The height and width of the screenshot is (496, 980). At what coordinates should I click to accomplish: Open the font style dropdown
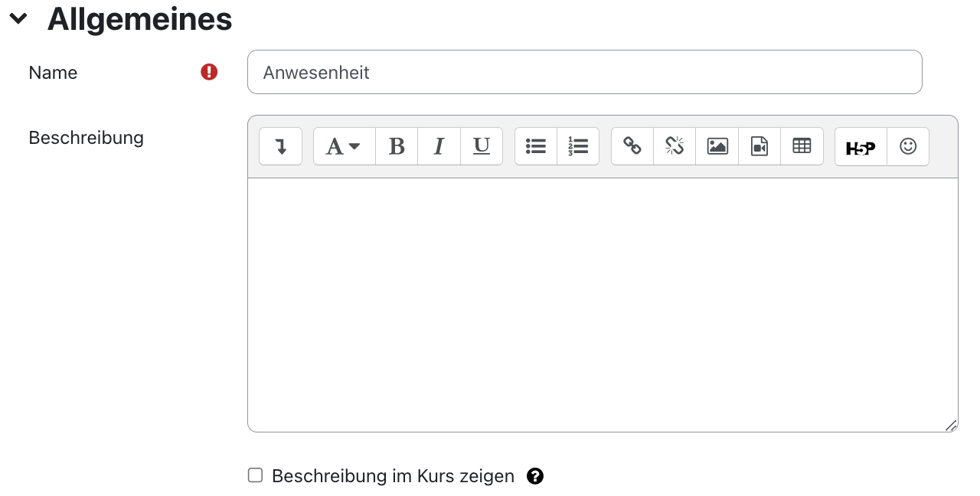pos(343,146)
